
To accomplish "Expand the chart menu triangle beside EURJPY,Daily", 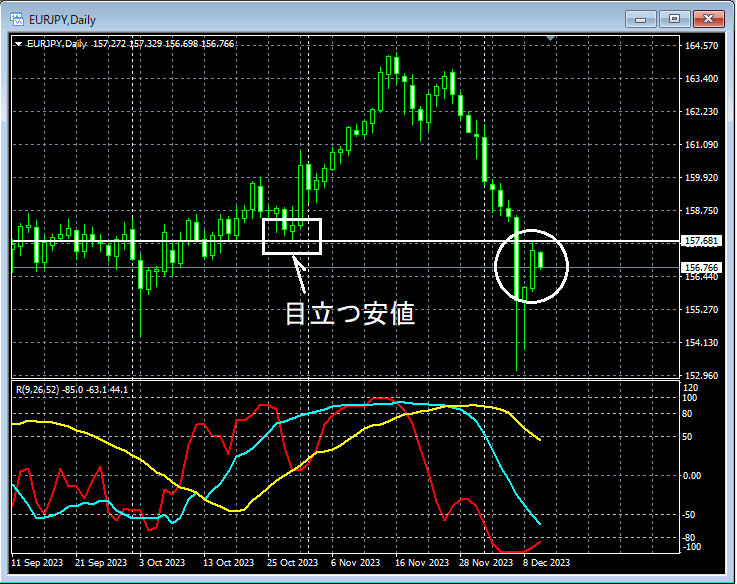I will 18,44.
